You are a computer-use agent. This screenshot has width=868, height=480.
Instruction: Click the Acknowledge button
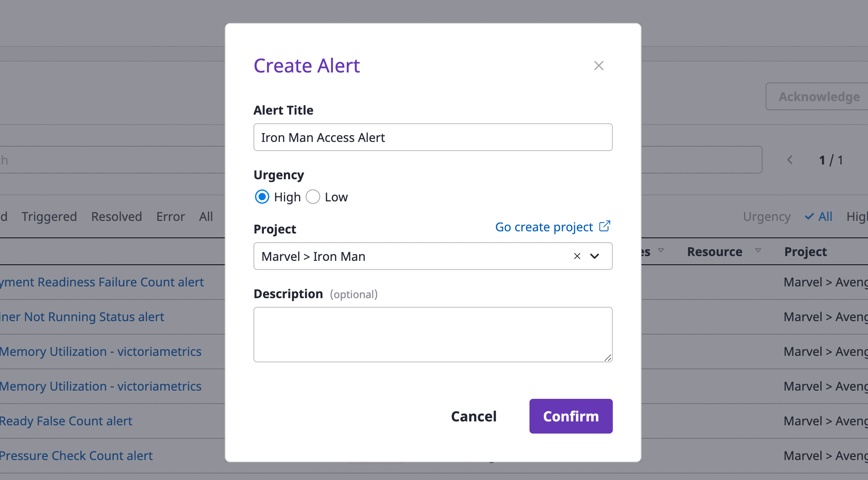819,96
